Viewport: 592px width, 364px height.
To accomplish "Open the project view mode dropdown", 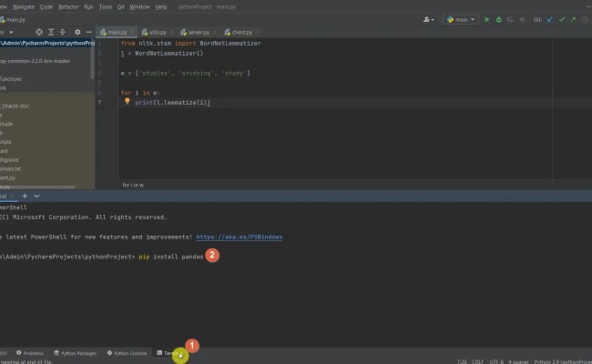I will (11, 33).
